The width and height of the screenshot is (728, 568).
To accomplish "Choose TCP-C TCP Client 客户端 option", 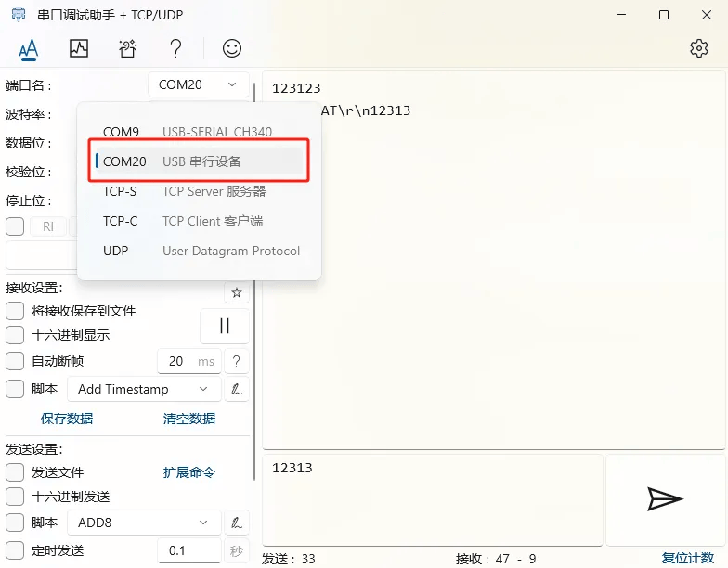I will pyautogui.click(x=200, y=221).
